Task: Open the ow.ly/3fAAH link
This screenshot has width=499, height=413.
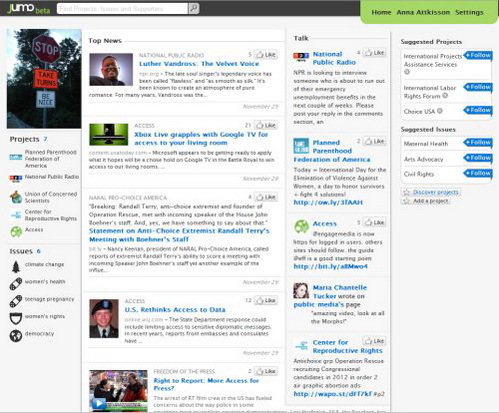Action: [328, 202]
